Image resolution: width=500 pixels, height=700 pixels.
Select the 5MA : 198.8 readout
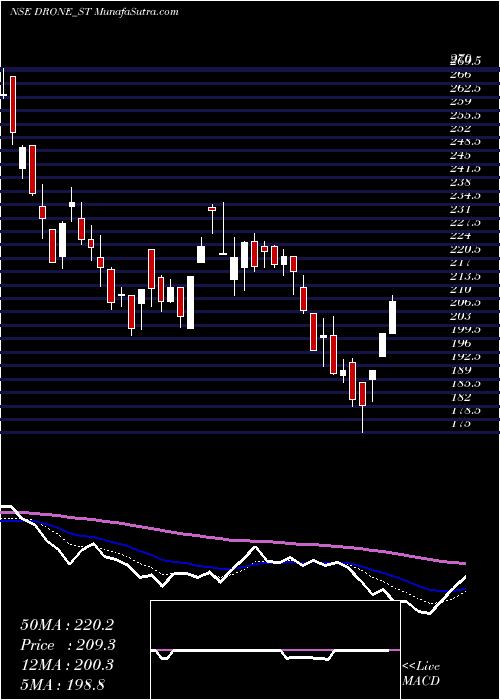(62, 684)
